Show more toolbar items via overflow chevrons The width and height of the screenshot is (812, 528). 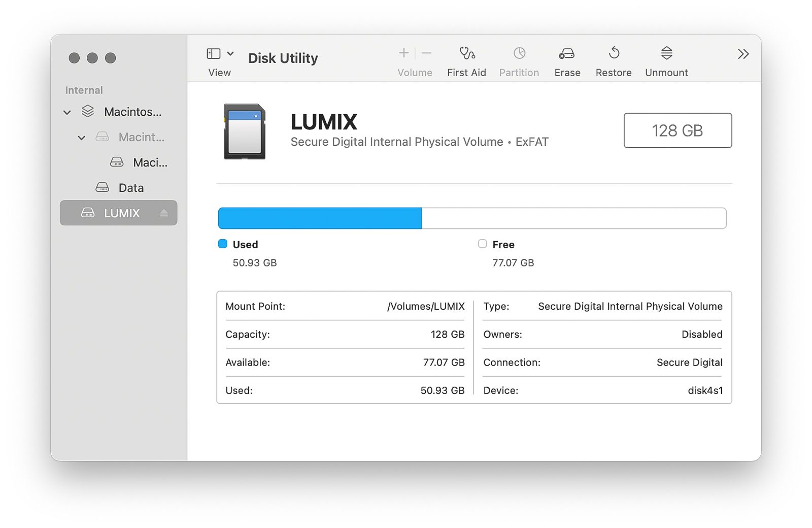pyautogui.click(x=743, y=54)
